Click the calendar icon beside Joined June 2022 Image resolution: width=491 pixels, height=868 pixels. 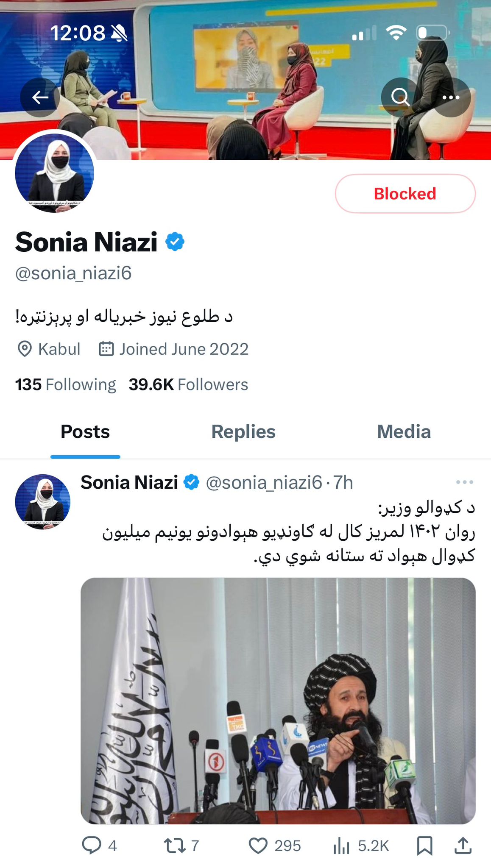tap(106, 349)
